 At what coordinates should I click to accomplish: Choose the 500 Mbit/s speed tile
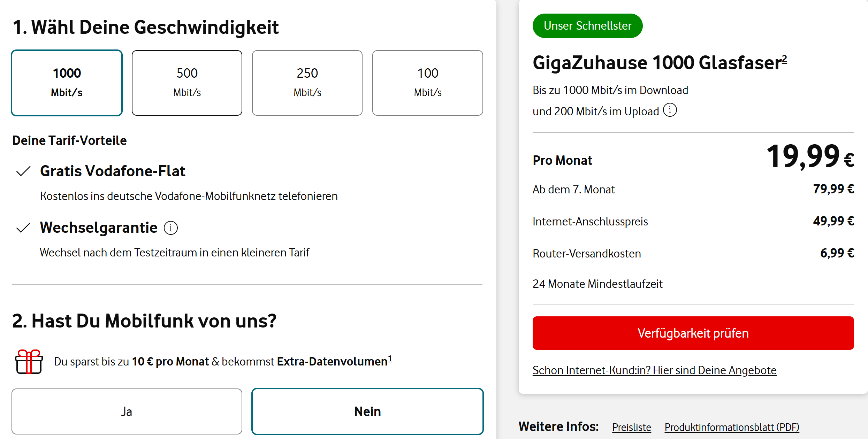[x=187, y=83]
